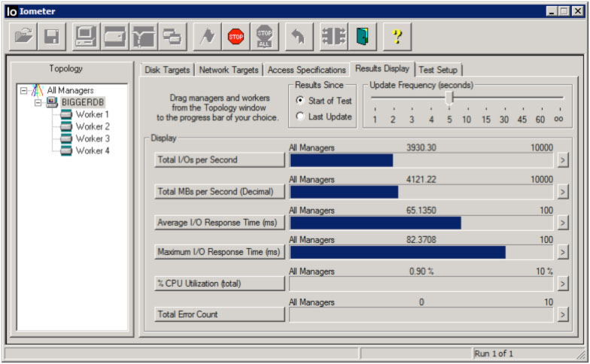The width and height of the screenshot is (590, 364).
Task: Click the 3930.30 I/Os value
Action: click(x=421, y=147)
